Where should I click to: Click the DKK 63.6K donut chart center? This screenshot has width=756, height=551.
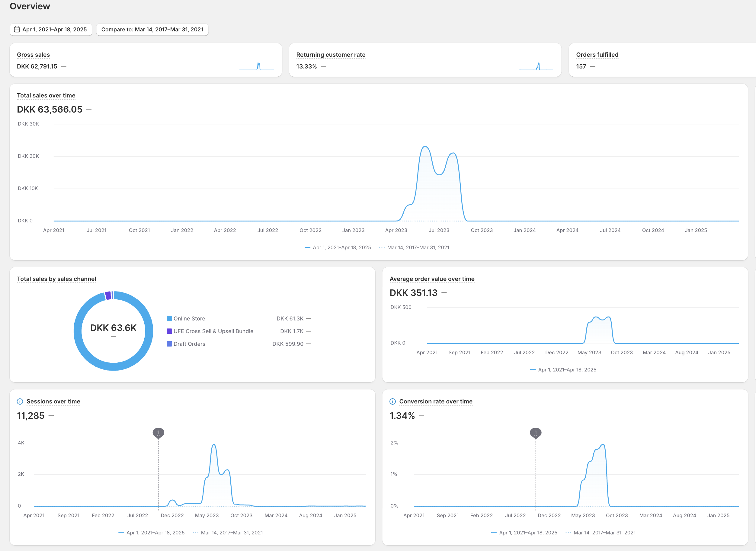coord(113,328)
